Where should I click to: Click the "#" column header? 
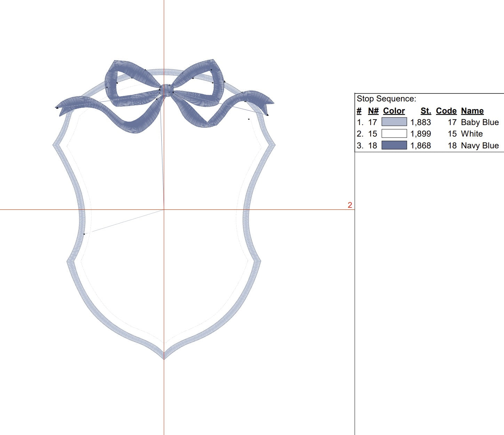(x=359, y=111)
